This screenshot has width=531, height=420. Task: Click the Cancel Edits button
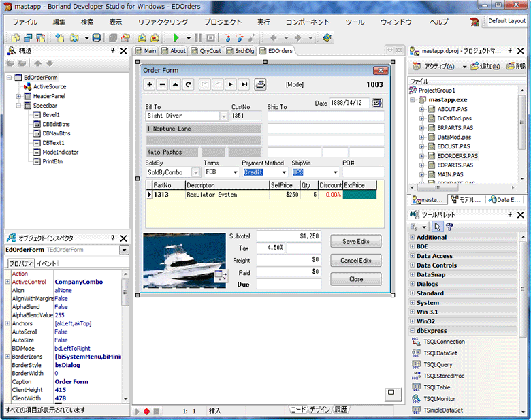click(x=355, y=261)
